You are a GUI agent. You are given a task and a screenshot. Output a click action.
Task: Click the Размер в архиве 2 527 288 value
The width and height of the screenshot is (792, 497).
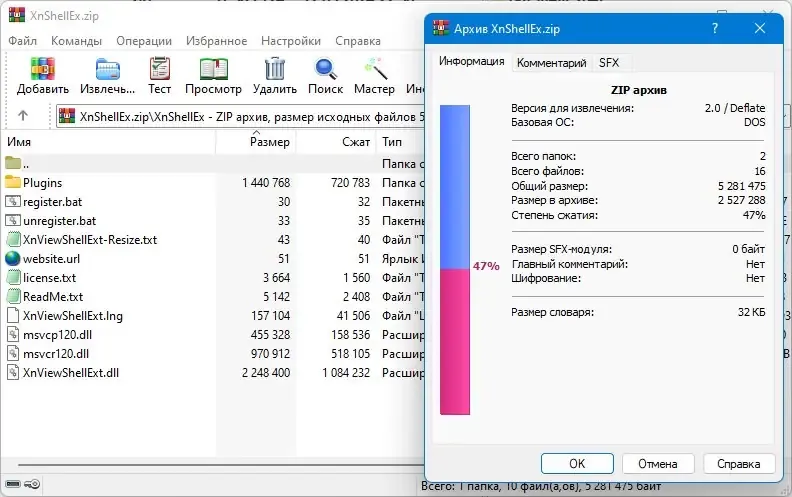741,200
